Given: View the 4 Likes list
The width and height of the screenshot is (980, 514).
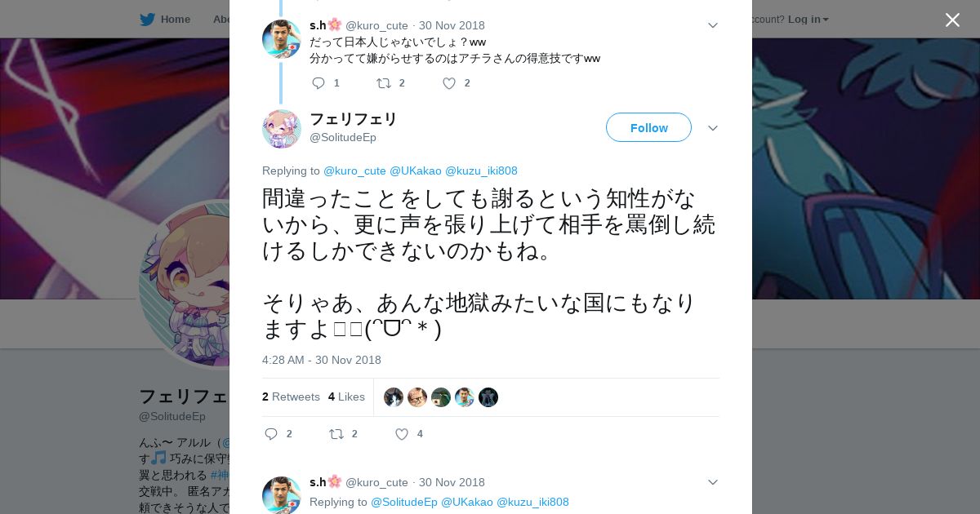Looking at the screenshot, I should click(x=346, y=397).
